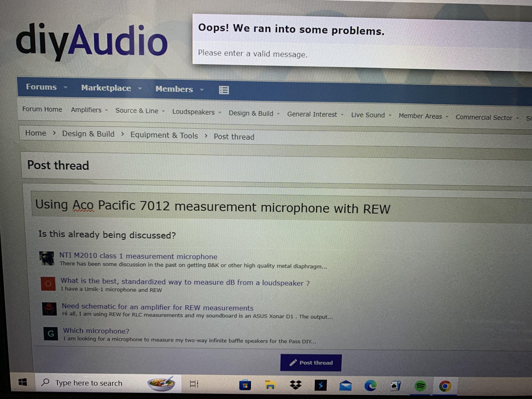Viewport: 532px width, 399px height.
Task: Click the 'Please enter a valid message' error text
Action: click(252, 54)
